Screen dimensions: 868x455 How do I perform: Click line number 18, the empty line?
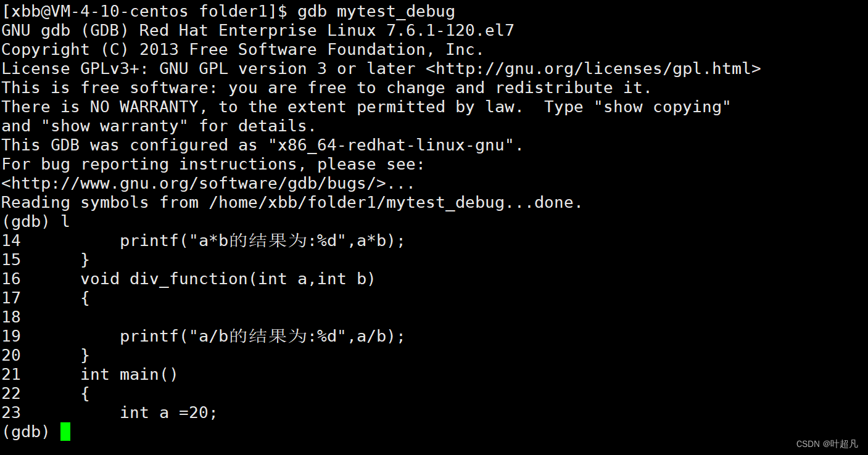[11, 317]
